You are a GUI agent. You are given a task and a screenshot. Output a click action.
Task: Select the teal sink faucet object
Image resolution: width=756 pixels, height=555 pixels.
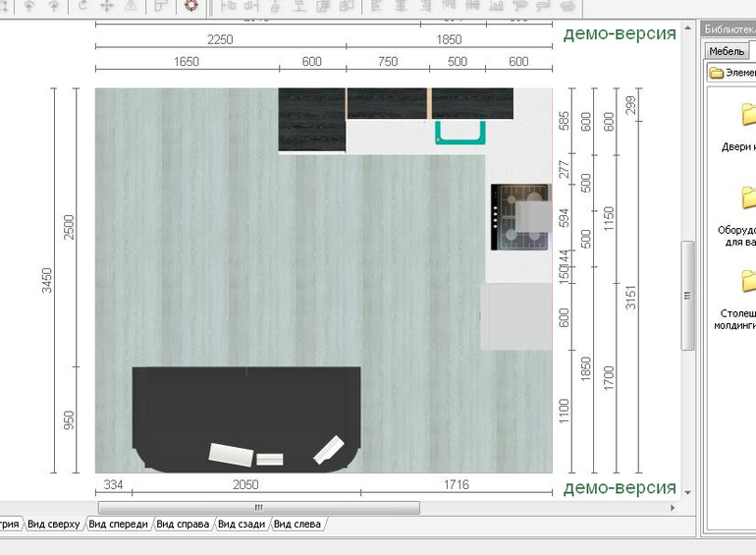pyautogui.click(x=460, y=133)
